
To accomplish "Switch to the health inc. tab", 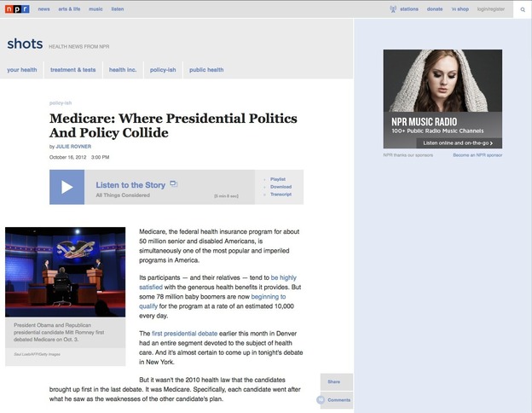I will coord(123,70).
